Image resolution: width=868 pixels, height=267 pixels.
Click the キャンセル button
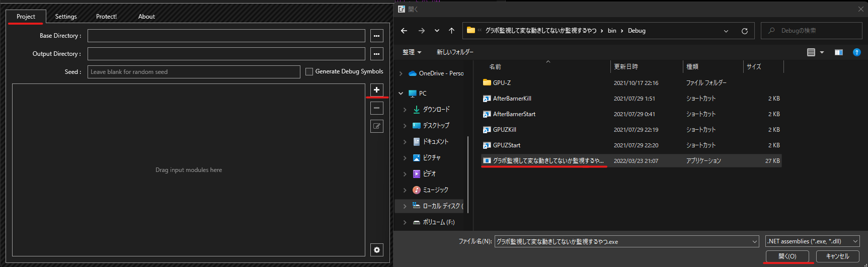tap(837, 256)
